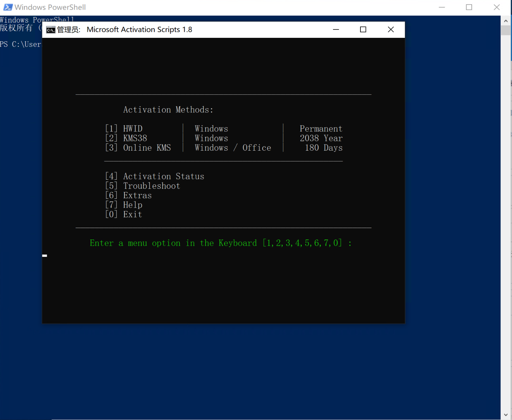Image resolution: width=512 pixels, height=420 pixels.
Task: Click the '[0] Exit' line
Action: pos(124,215)
